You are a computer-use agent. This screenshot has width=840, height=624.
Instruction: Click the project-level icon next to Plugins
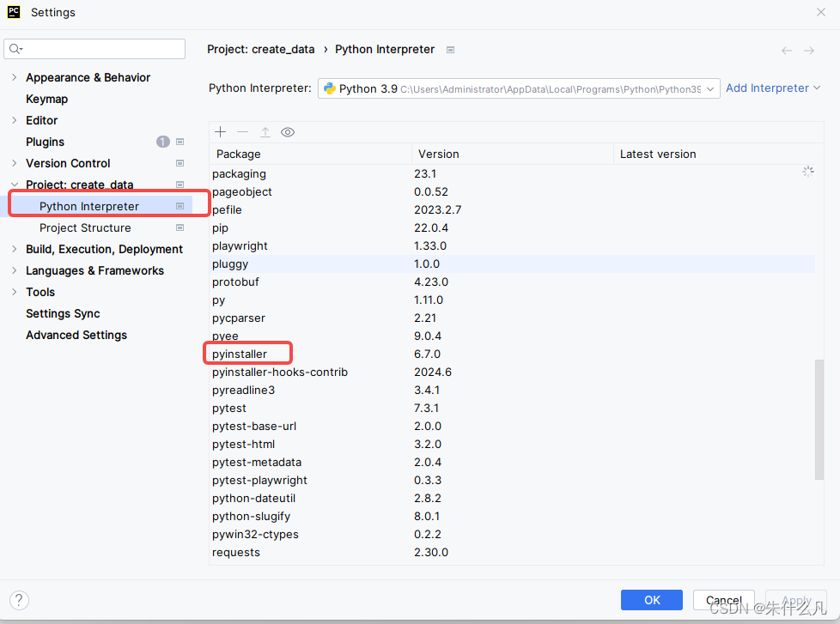tap(180, 142)
